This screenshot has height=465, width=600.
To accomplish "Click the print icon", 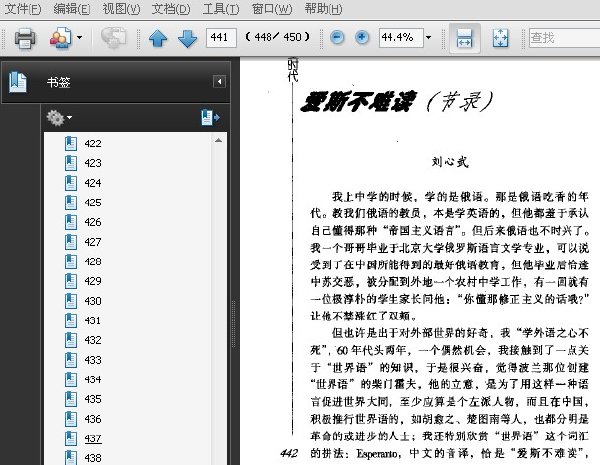I will point(25,38).
